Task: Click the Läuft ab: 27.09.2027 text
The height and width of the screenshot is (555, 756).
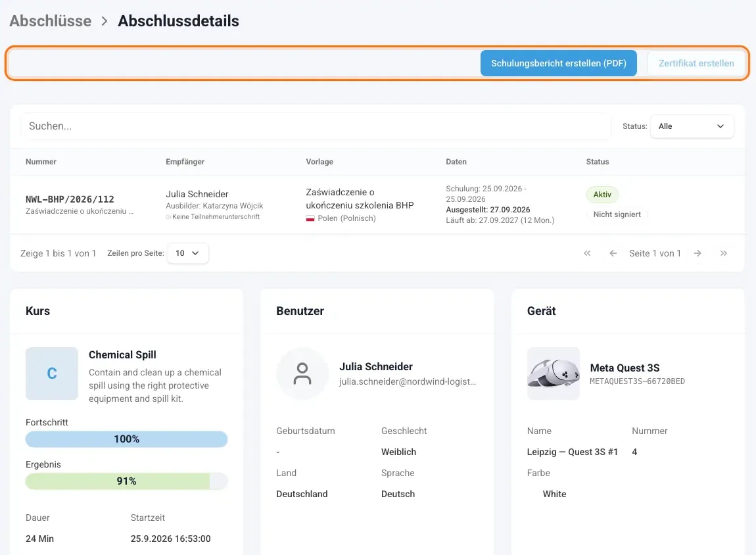Action: (500, 220)
